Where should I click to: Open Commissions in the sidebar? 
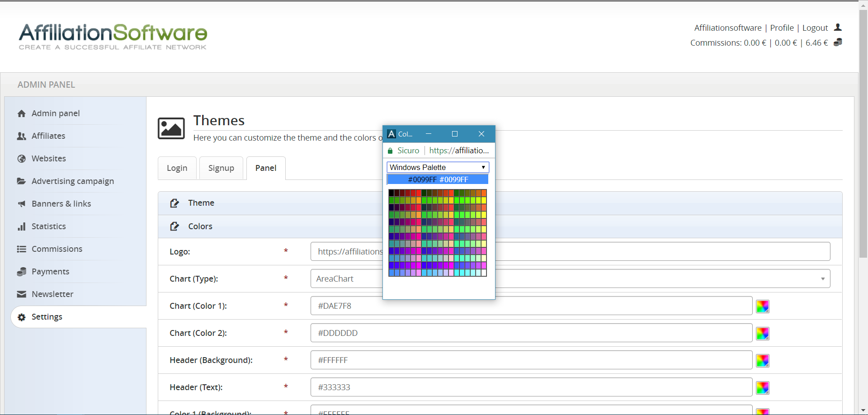click(x=57, y=249)
